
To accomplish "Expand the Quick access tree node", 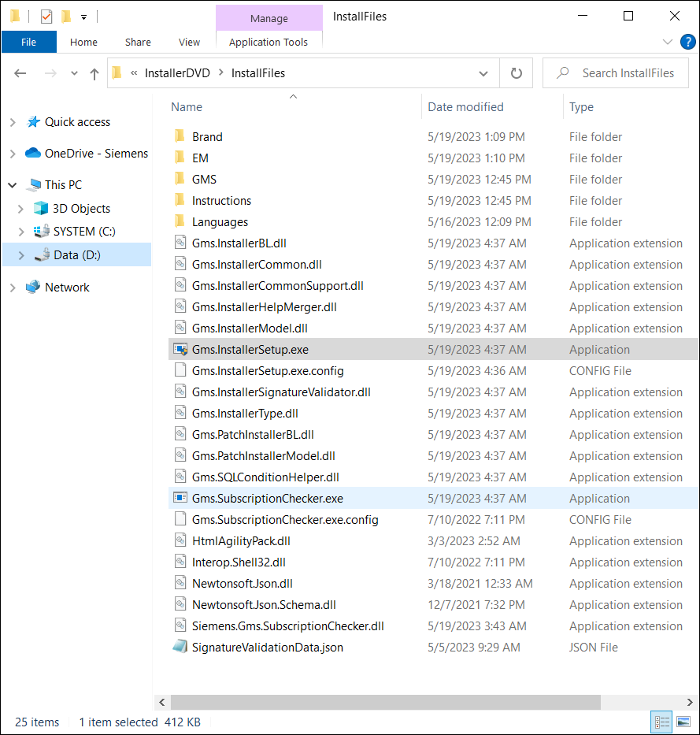I will (13, 122).
